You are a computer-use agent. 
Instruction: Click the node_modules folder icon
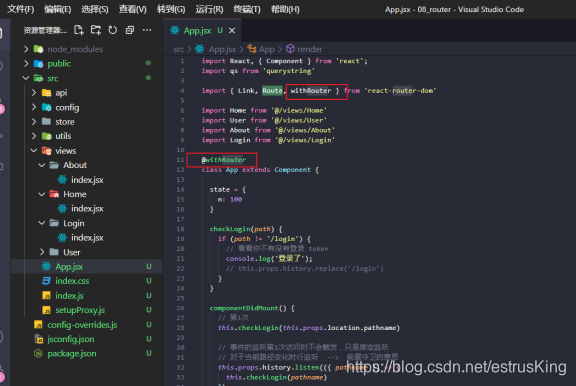(x=39, y=49)
